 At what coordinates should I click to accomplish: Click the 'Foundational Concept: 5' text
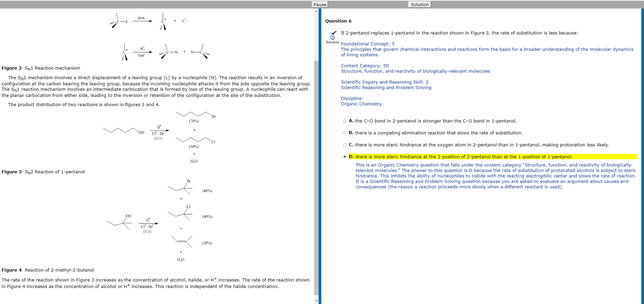(367, 44)
